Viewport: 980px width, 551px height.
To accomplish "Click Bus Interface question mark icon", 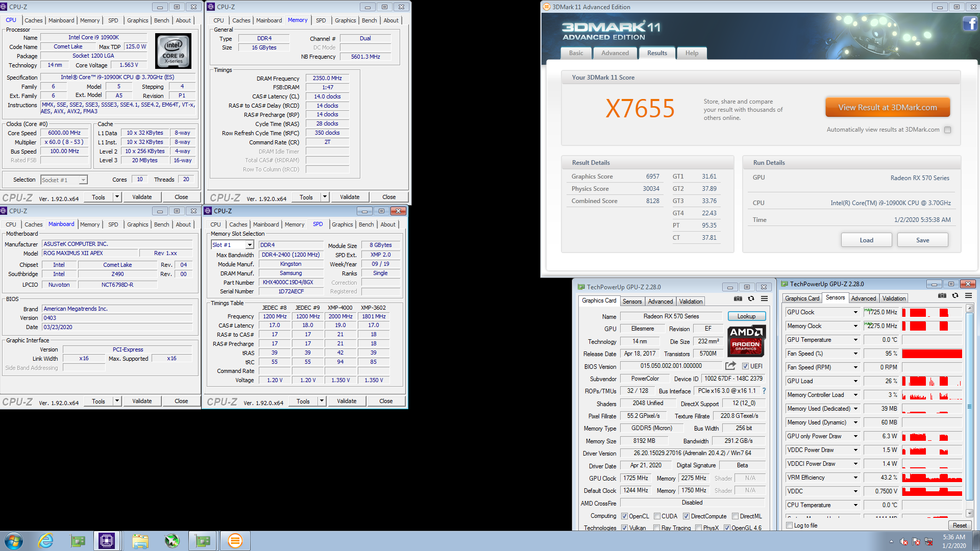I will coord(764,391).
